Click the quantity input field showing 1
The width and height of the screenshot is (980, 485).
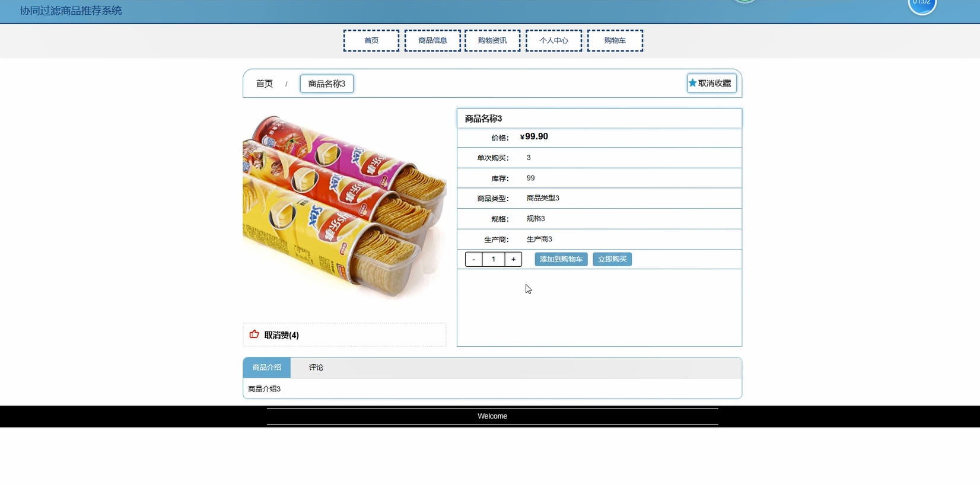(493, 259)
